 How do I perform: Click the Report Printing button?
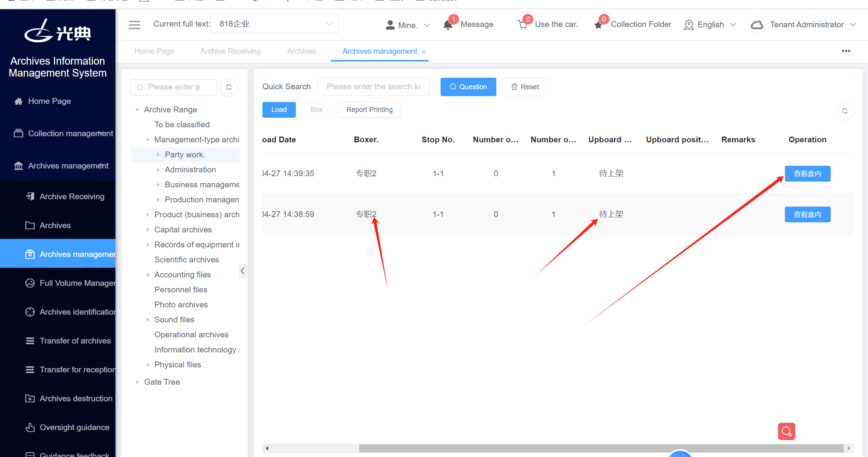click(x=369, y=110)
